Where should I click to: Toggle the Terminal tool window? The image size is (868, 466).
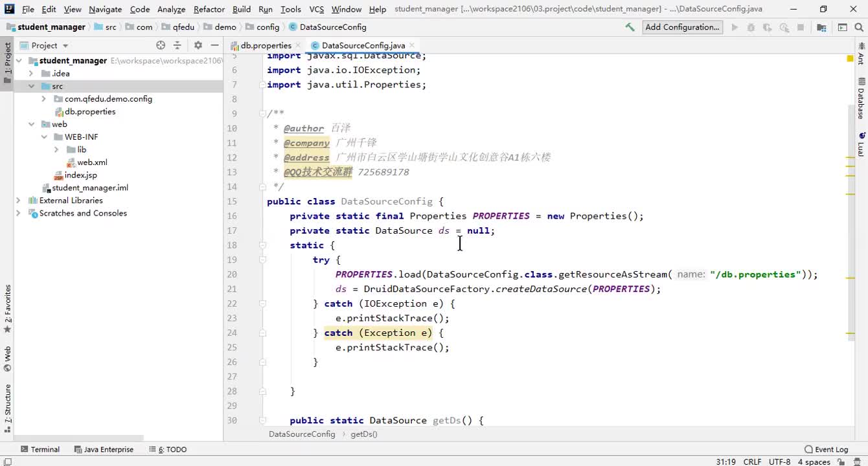(x=40, y=449)
